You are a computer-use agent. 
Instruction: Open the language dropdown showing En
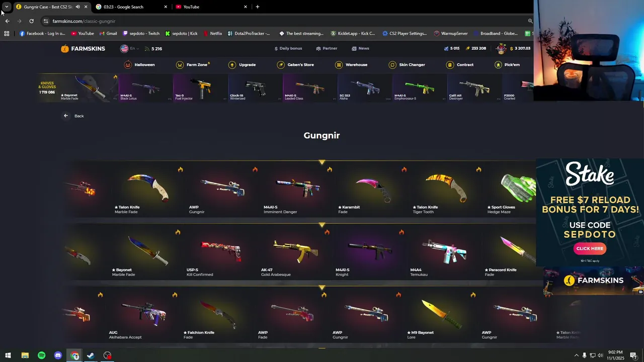click(x=129, y=49)
